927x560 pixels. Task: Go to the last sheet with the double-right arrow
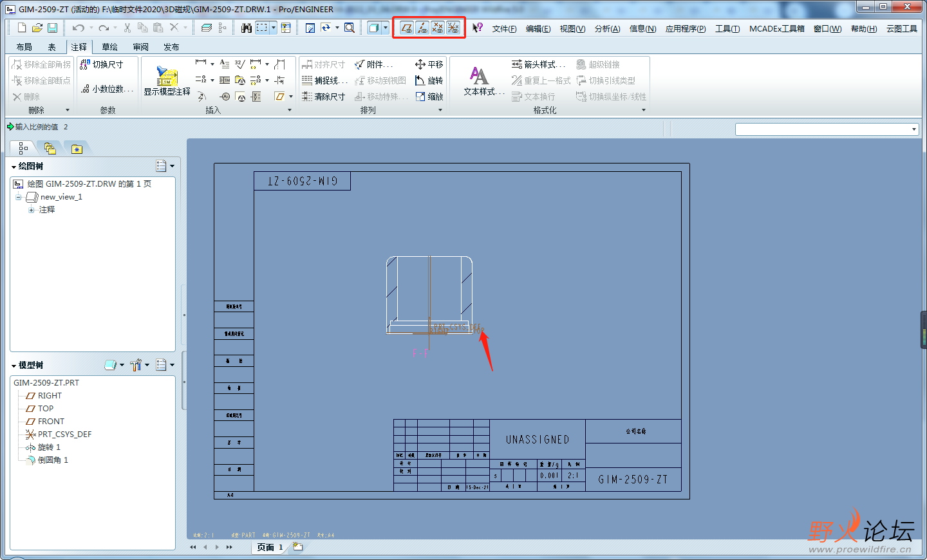tap(229, 547)
